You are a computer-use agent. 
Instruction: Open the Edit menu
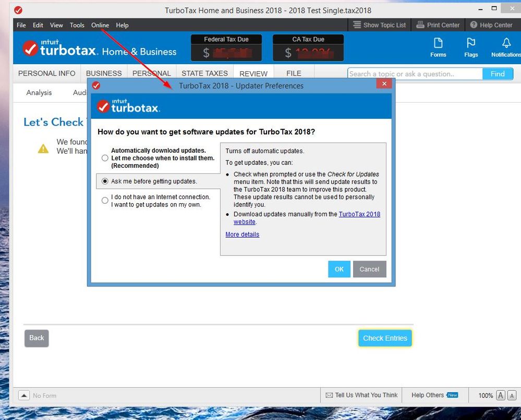pyautogui.click(x=38, y=25)
